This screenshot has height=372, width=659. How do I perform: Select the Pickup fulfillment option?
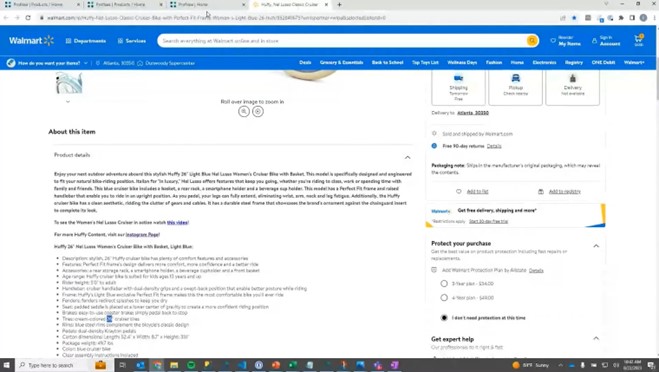coord(515,87)
